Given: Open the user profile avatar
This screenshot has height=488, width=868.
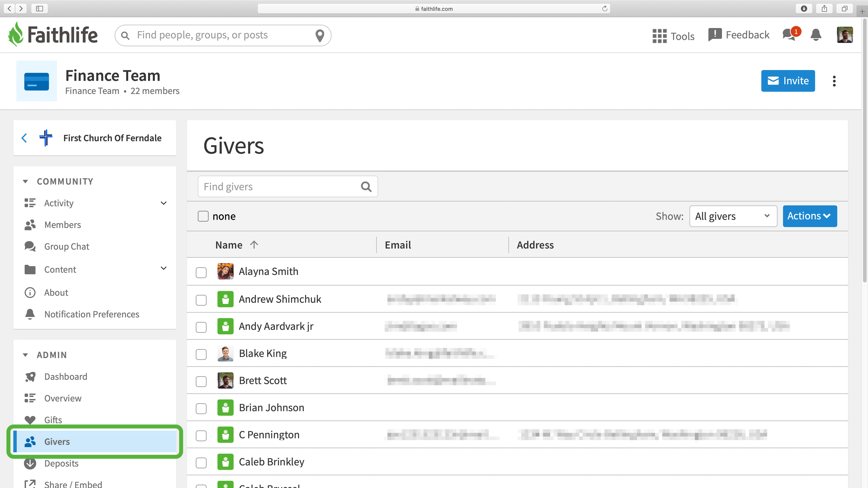Looking at the screenshot, I should click(x=845, y=35).
